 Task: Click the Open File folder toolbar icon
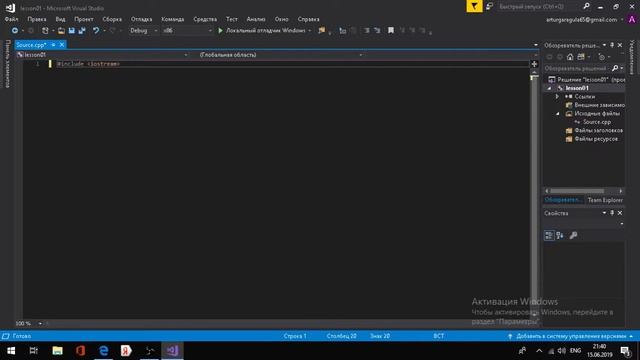61,31
